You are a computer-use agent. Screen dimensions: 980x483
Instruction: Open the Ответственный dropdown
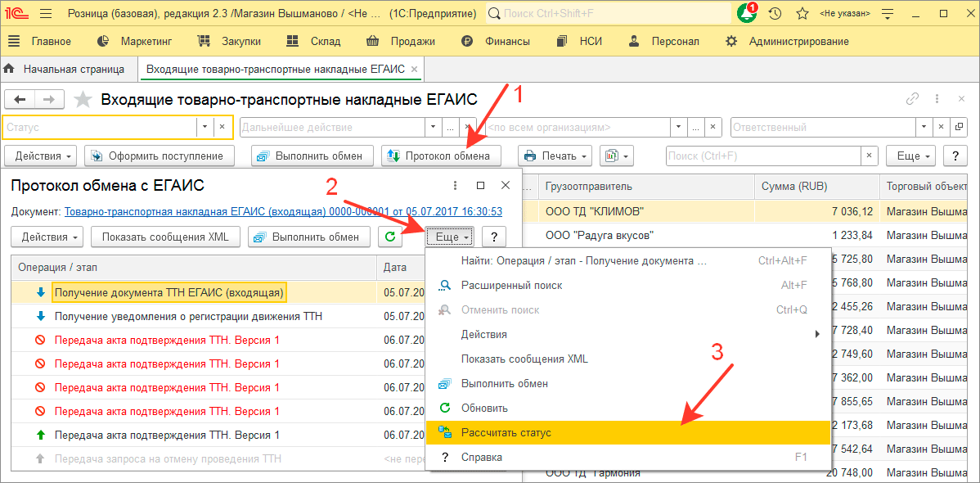(x=924, y=127)
